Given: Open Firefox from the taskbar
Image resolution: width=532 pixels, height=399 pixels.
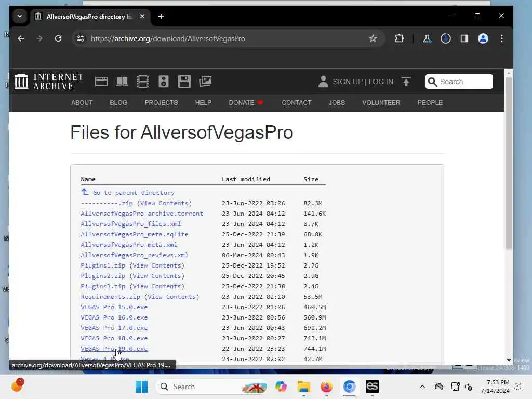Looking at the screenshot, I should click(326, 387).
